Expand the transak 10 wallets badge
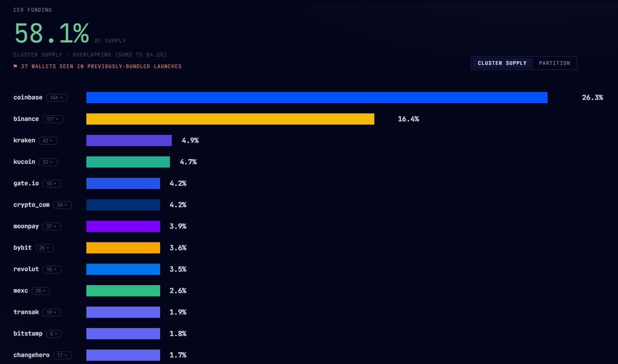The image size is (618, 364). (x=51, y=312)
